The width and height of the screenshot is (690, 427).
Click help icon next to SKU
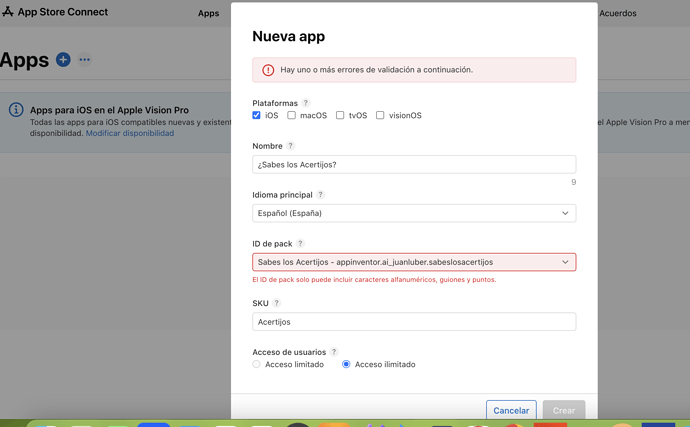coord(277,303)
